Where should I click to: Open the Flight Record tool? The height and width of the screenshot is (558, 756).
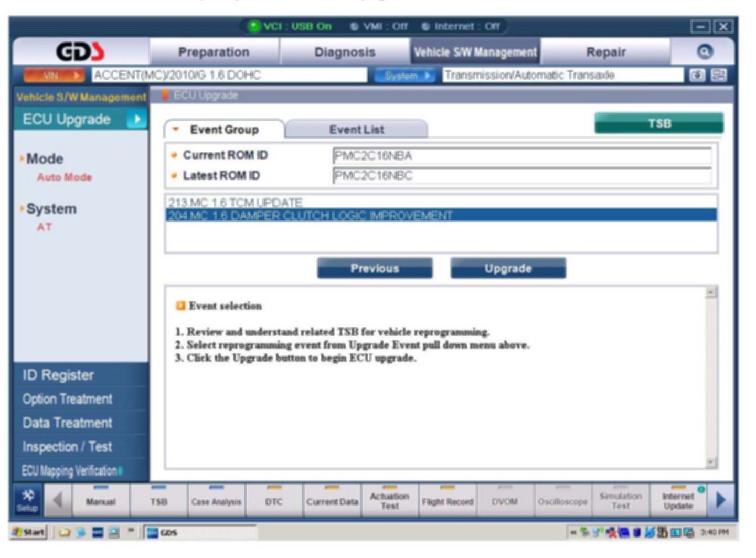pos(447,501)
